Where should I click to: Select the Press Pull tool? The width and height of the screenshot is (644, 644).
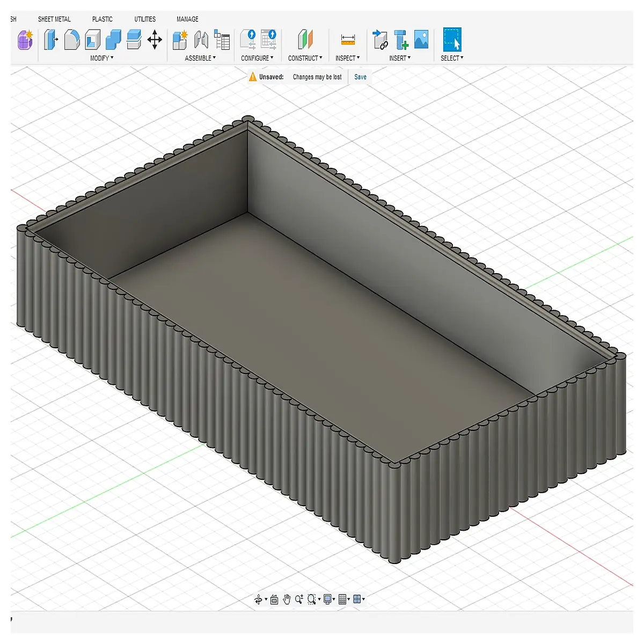[x=50, y=40]
